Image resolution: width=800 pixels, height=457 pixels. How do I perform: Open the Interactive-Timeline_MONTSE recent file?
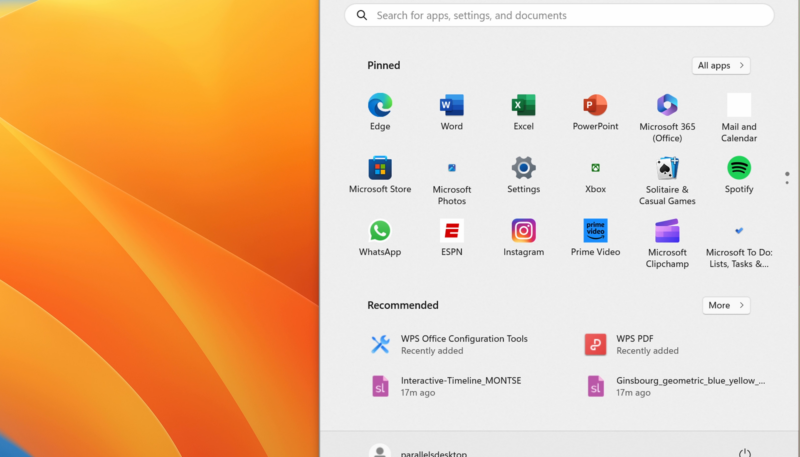click(x=460, y=386)
